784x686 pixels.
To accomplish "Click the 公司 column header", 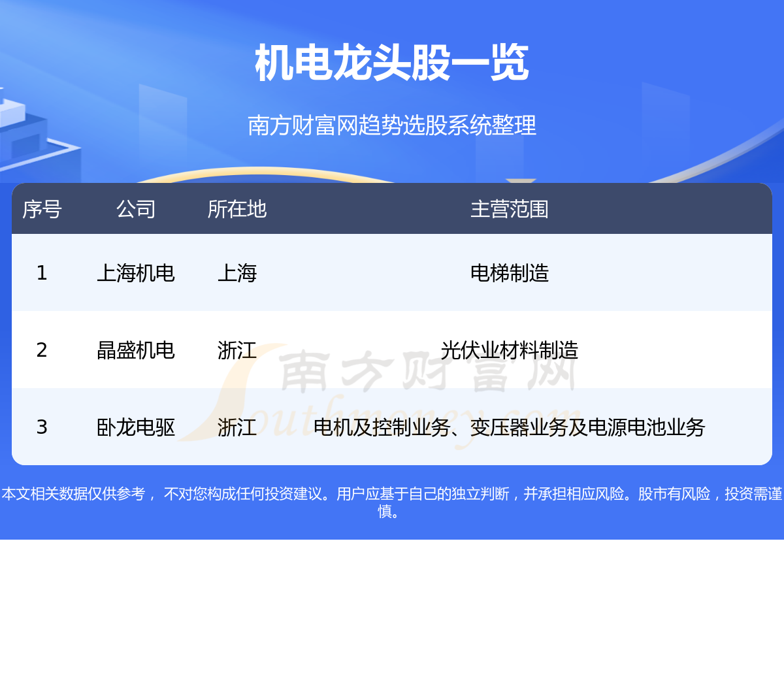I will (x=136, y=209).
